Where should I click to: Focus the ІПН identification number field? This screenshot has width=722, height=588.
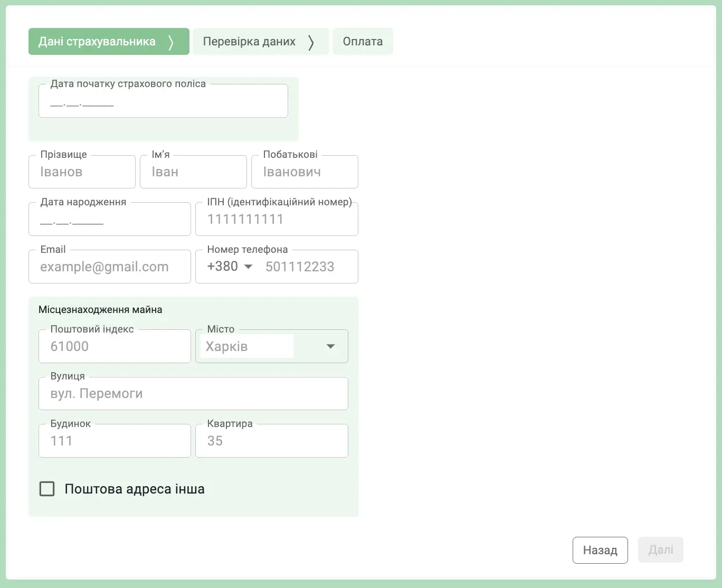(x=277, y=220)
